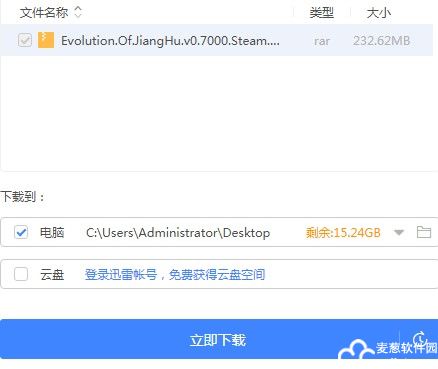The width and height of the screenshot is (438, 369).
Task: Select the Evolution.Of.JiangHu.v0.7000.Steam file name
Action: point(170,41)
